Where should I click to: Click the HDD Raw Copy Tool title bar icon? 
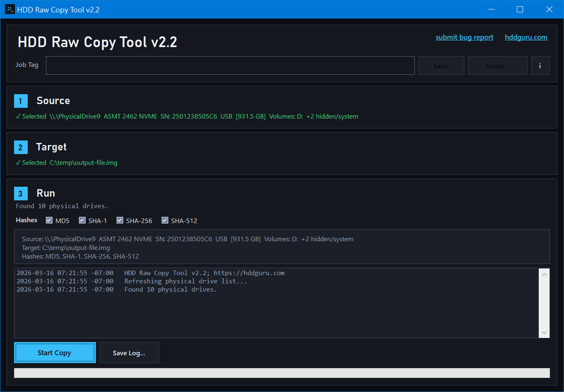(10, 9)
